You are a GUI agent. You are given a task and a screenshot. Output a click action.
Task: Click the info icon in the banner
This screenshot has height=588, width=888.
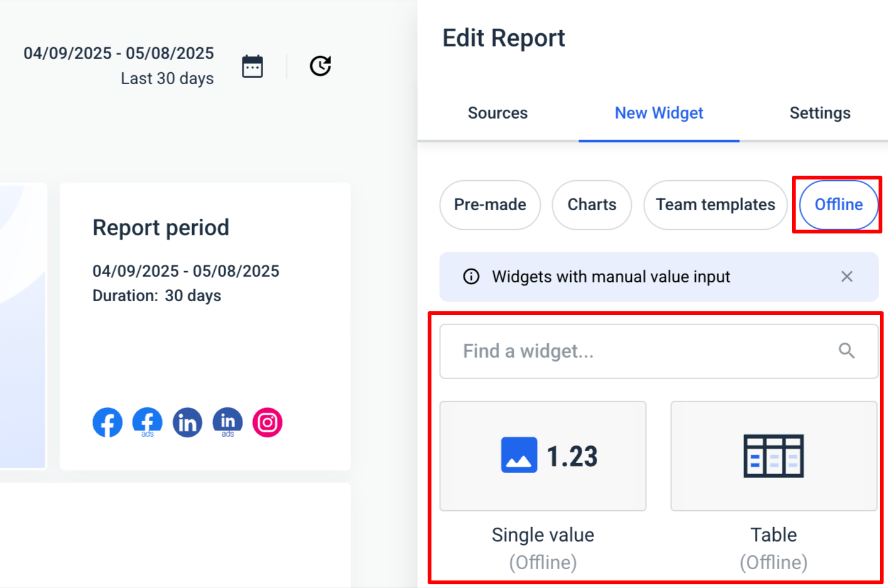(471, 276)
